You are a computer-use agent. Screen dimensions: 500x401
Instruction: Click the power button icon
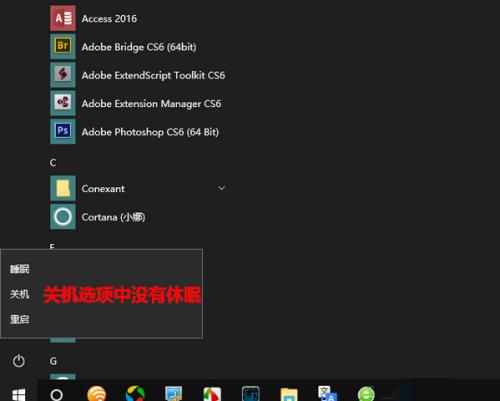tap(19, 361)
